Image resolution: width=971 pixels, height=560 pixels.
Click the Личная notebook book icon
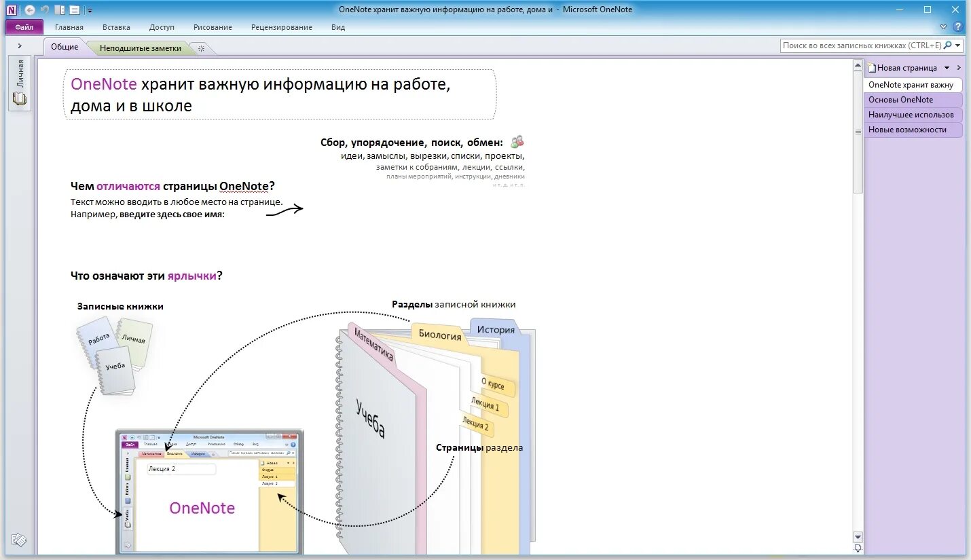[20, 99]
